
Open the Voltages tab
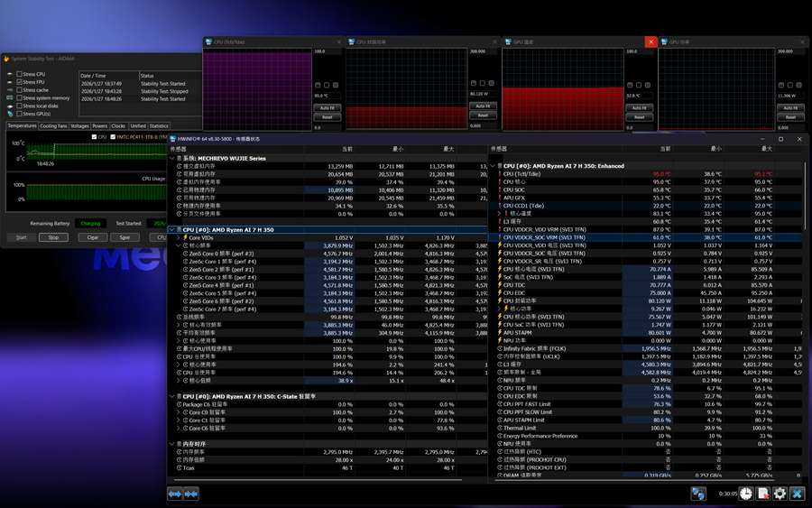tap(79, 125)
